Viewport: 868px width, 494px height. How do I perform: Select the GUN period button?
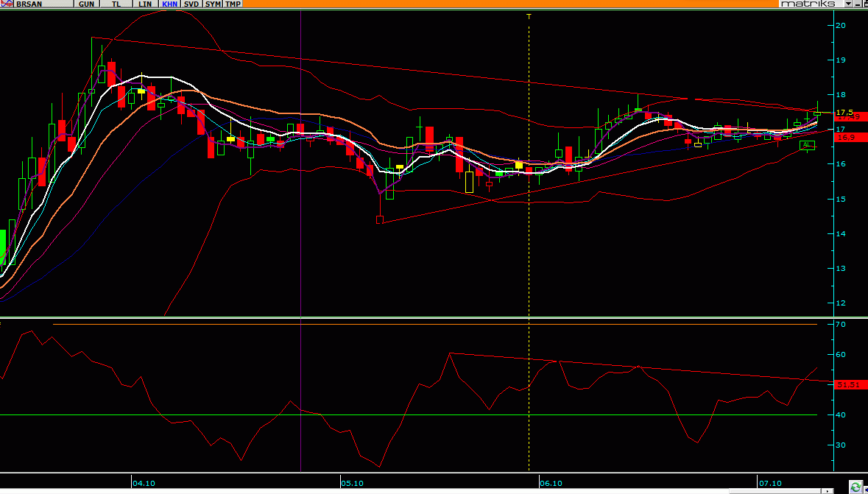[87, 4]
